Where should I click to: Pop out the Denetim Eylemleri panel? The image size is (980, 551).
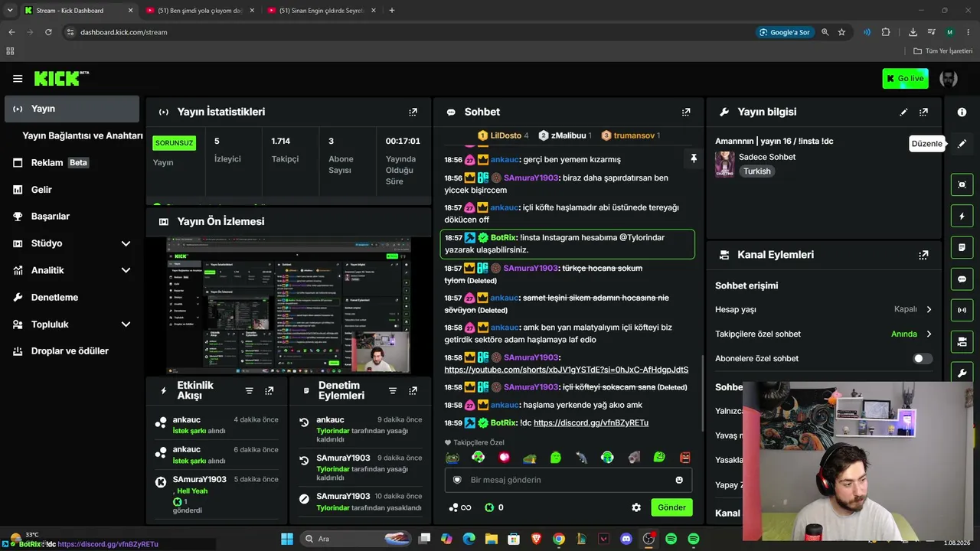tap(413, 390)
